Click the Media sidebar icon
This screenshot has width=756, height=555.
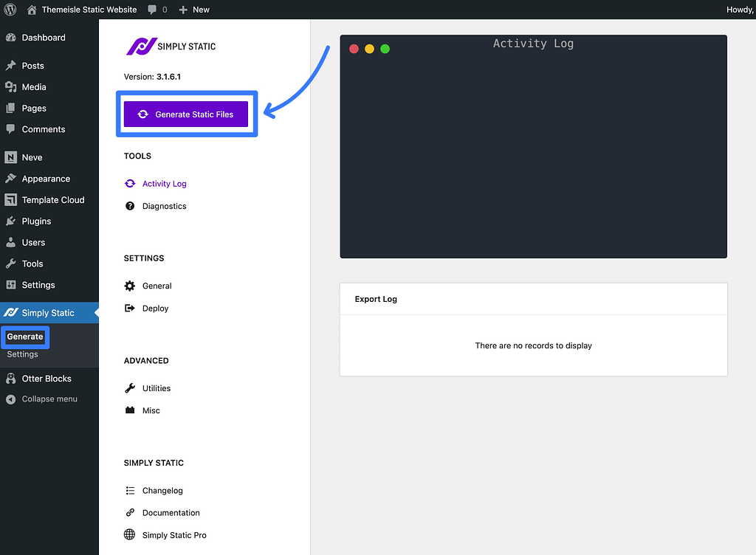point(12,86)
